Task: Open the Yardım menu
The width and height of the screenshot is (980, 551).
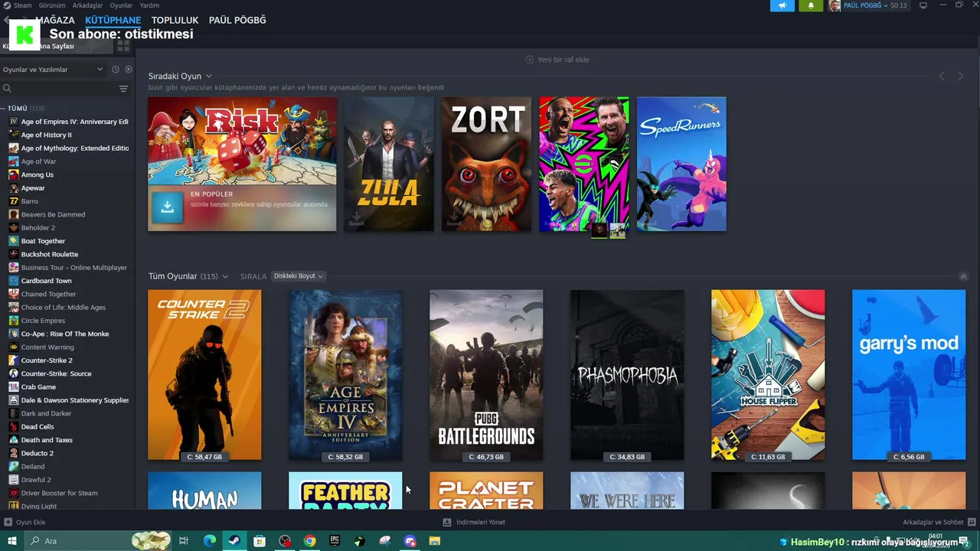Action: pos(149,5)
